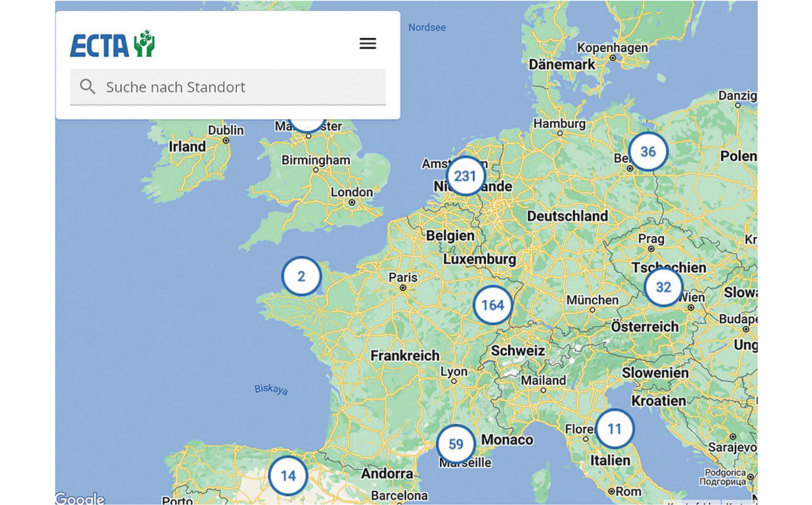
Task: Click the ECTA logo
Action: tap(112, 44)
